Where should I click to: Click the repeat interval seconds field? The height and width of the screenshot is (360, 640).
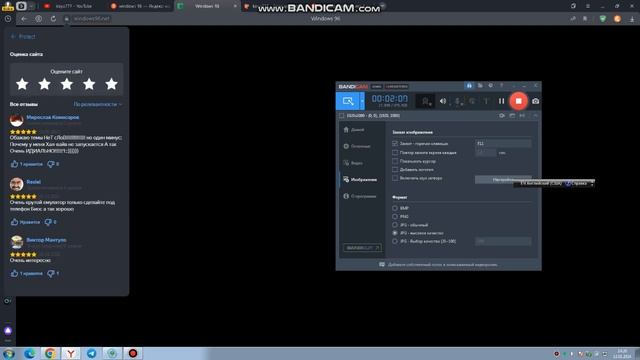[x=486, y=153]
